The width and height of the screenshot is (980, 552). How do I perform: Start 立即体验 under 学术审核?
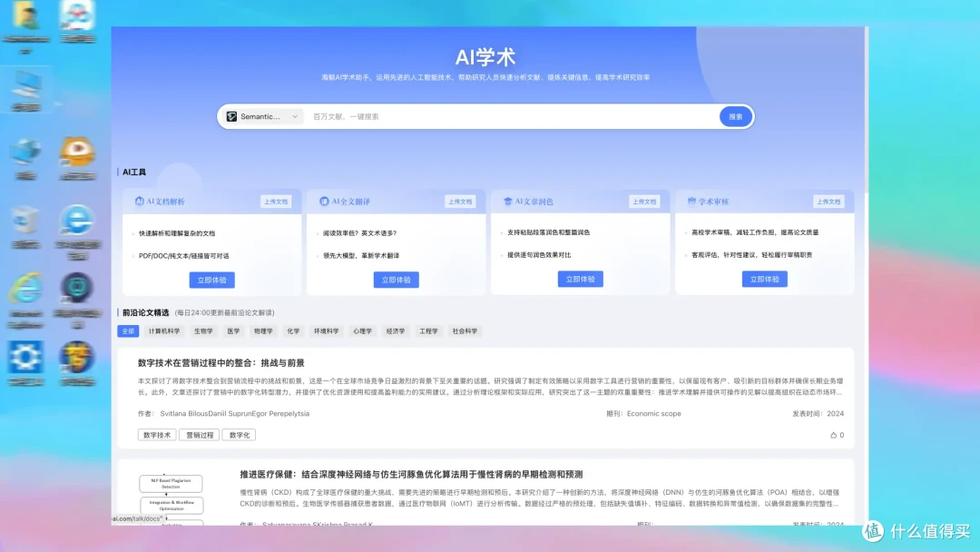click(x=764, y=280)
